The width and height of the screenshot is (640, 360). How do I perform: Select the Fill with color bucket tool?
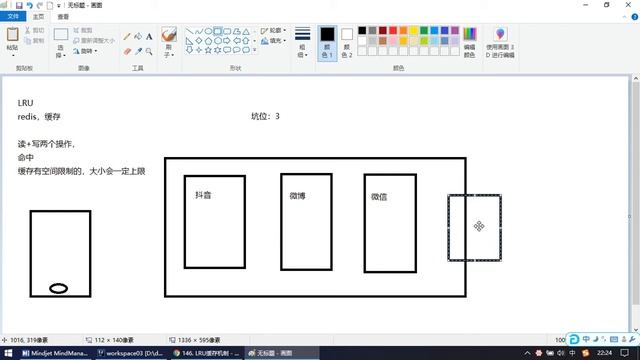coord(138,37)
